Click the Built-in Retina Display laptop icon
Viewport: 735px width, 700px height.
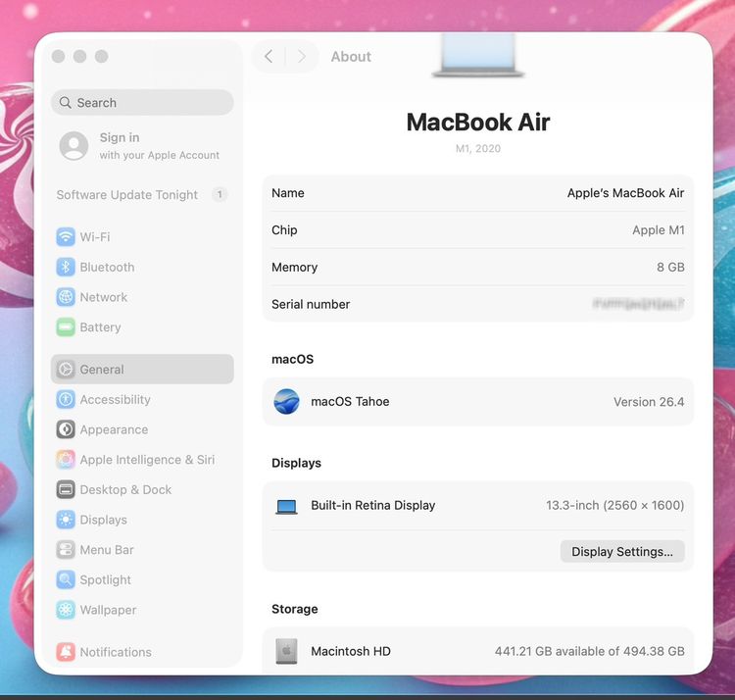pyautogui.click(x=286, y=507)
